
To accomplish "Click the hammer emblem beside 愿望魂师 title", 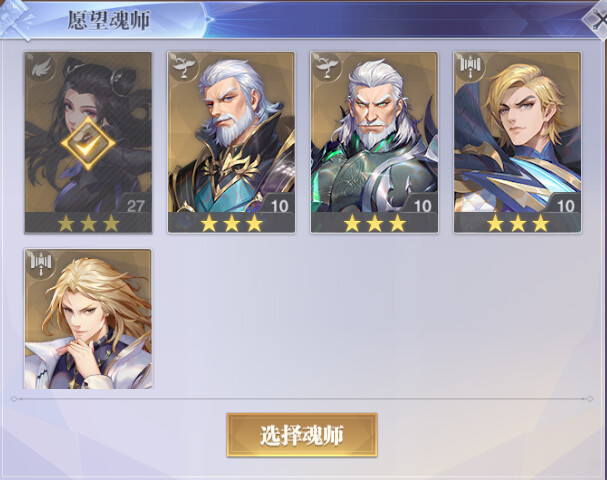I will 16,21.
